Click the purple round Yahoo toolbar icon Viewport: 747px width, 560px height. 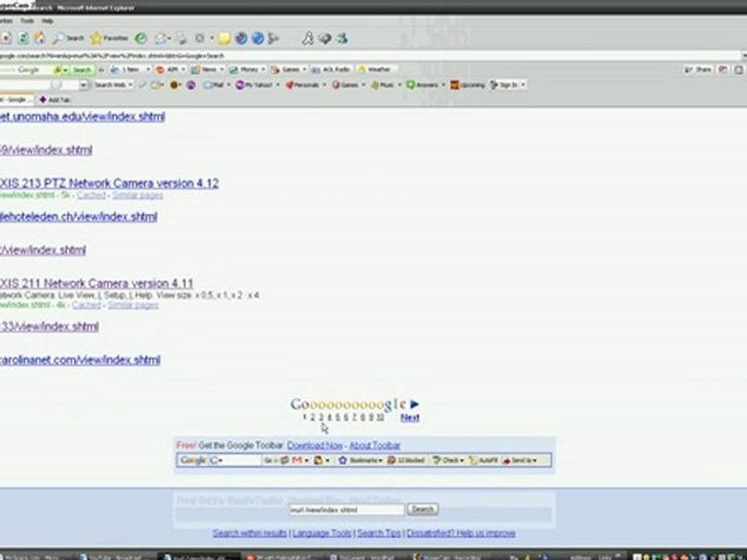pos(191,85)
